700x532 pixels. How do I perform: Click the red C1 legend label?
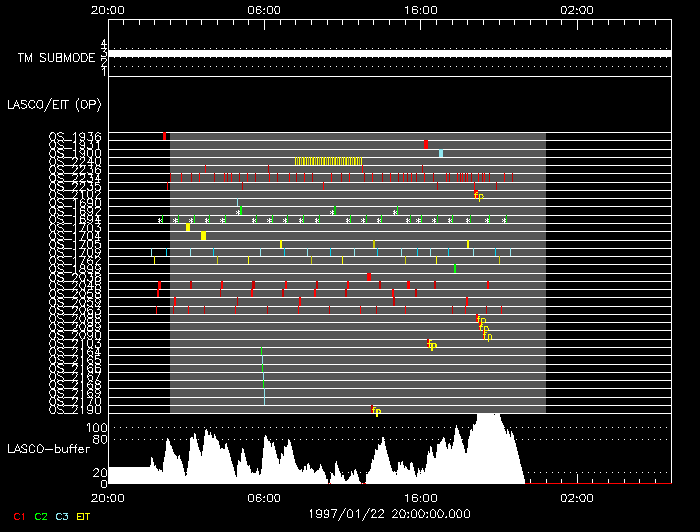pyautogui.click(x=16, y=516)
